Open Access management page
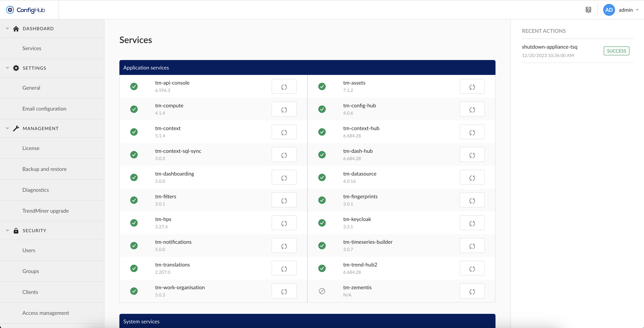Image resolution: width=644 pixels, height=328 pixels. coord(52,313)
